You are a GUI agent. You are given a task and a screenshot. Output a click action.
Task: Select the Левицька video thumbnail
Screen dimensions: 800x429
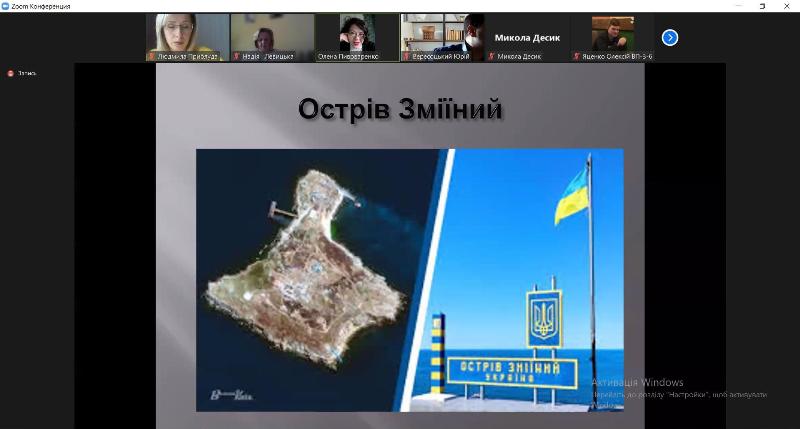point(272,37)
